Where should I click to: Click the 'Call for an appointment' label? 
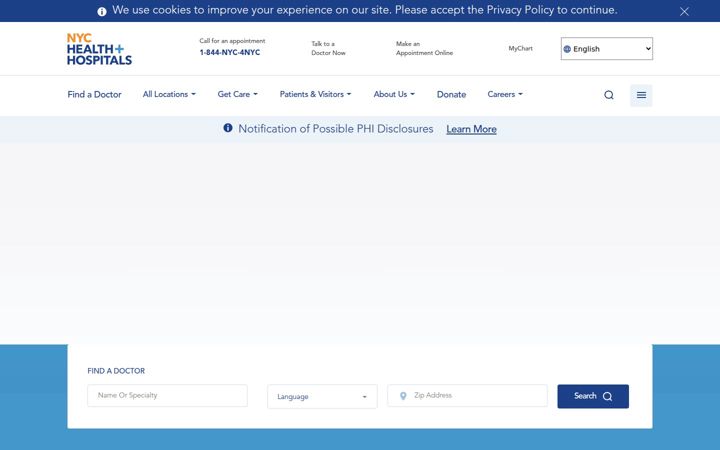pyautogui.click(x=232, y=41)
